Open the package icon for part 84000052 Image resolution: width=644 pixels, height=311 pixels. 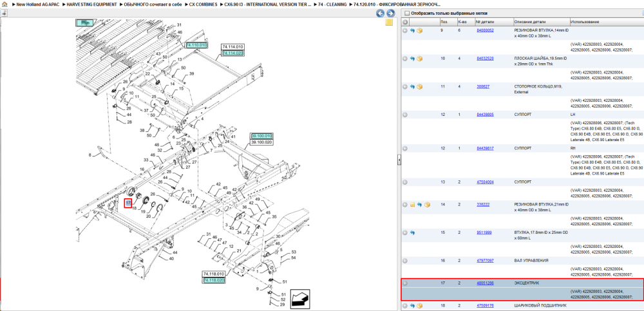coord(419,30)
